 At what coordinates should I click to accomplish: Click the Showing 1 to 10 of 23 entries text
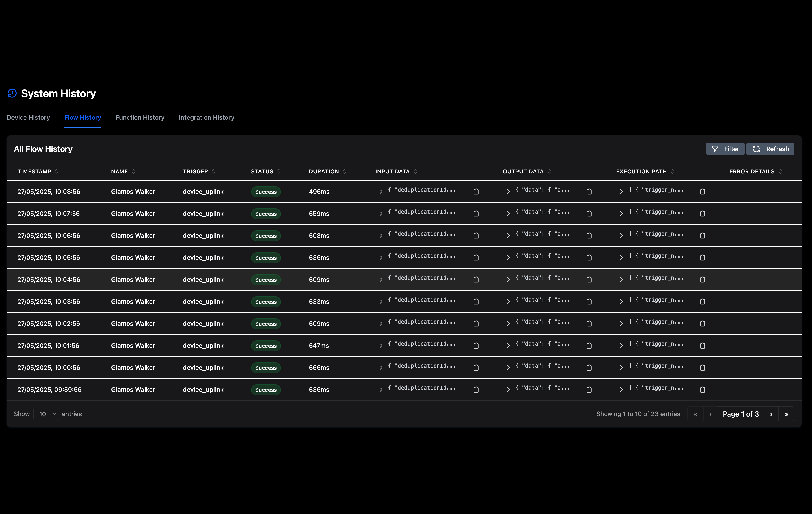tap(638, 414)
